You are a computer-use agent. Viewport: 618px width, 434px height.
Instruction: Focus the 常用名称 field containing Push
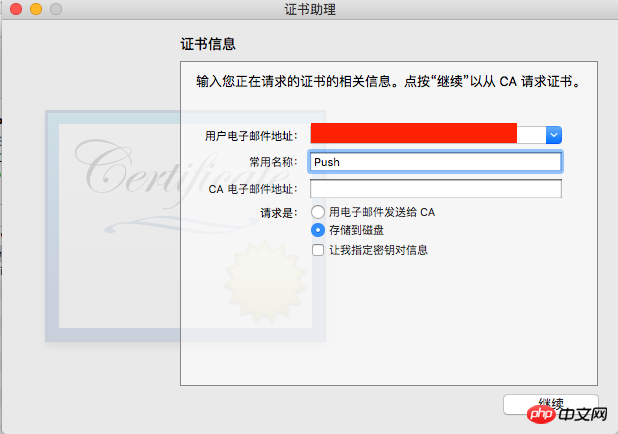(x=436, y=162)
